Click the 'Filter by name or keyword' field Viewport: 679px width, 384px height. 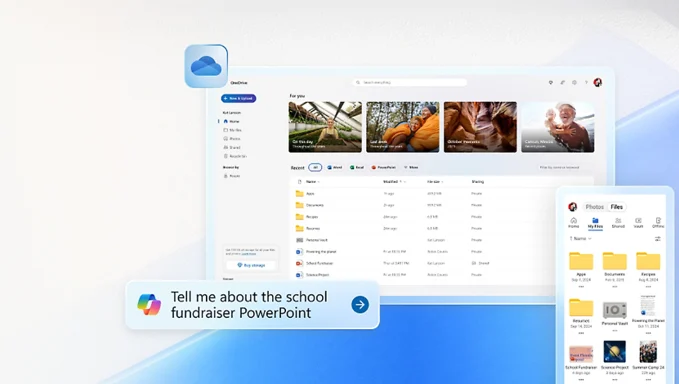[559, 167]
